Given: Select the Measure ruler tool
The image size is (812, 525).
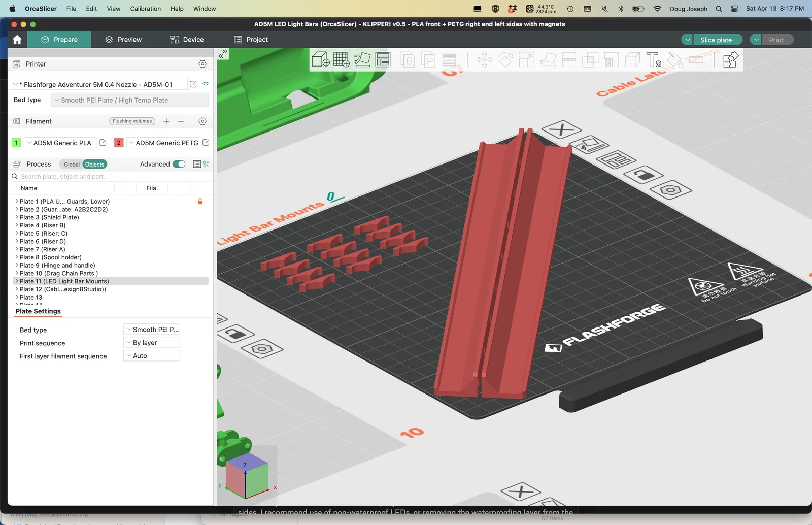Looking at the screenshot, I should click(x=696, y=60).
